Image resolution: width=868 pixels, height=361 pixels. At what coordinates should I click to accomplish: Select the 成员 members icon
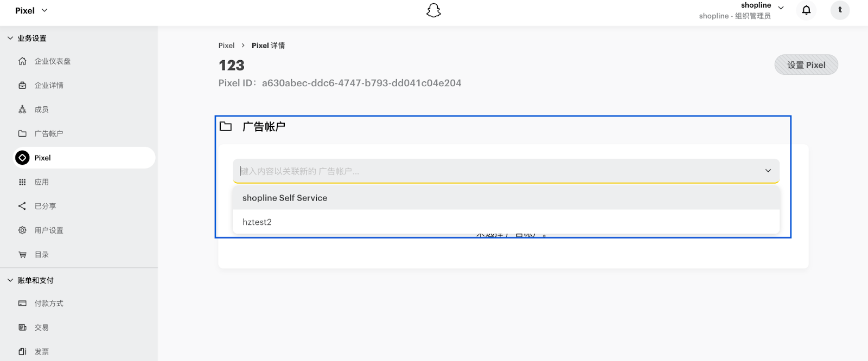[x=22, y=109]
